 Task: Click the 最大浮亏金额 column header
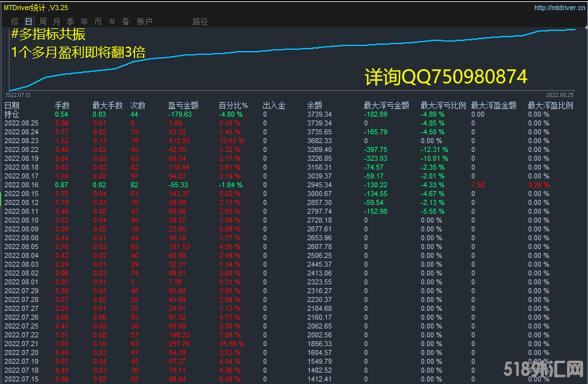[x=386, y=105]
